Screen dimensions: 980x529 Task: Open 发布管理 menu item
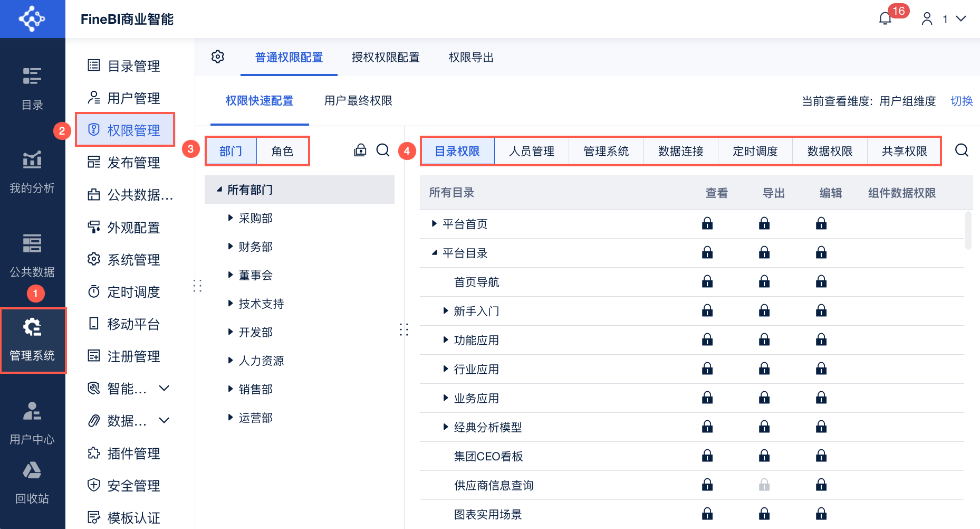(x=123, y=163)
